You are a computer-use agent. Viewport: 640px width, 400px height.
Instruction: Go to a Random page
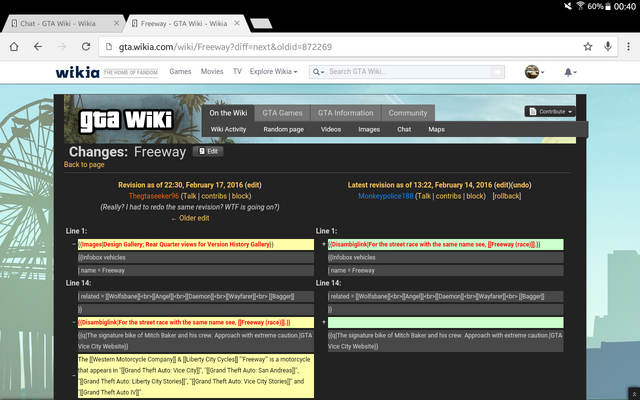(283, 129)
